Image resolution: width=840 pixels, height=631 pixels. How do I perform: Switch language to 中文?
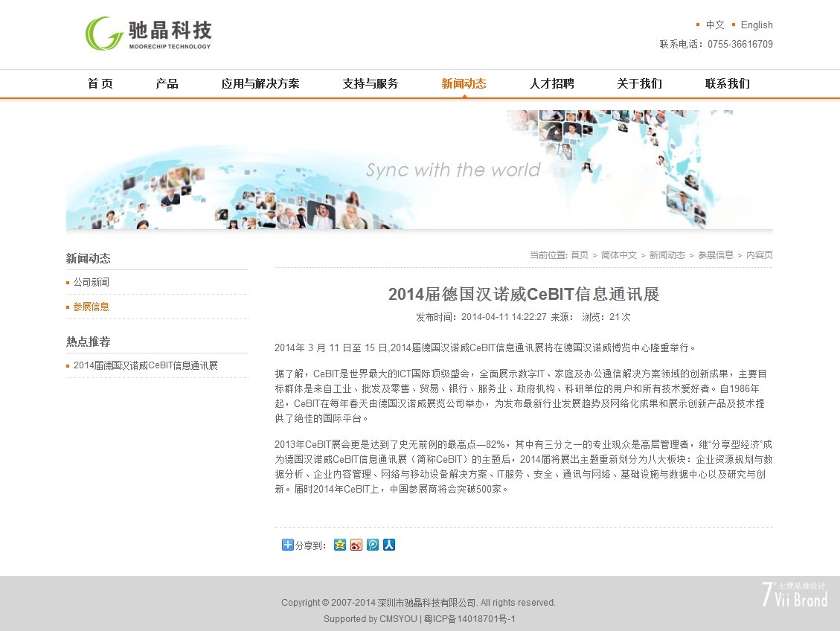tap(714, 25)
